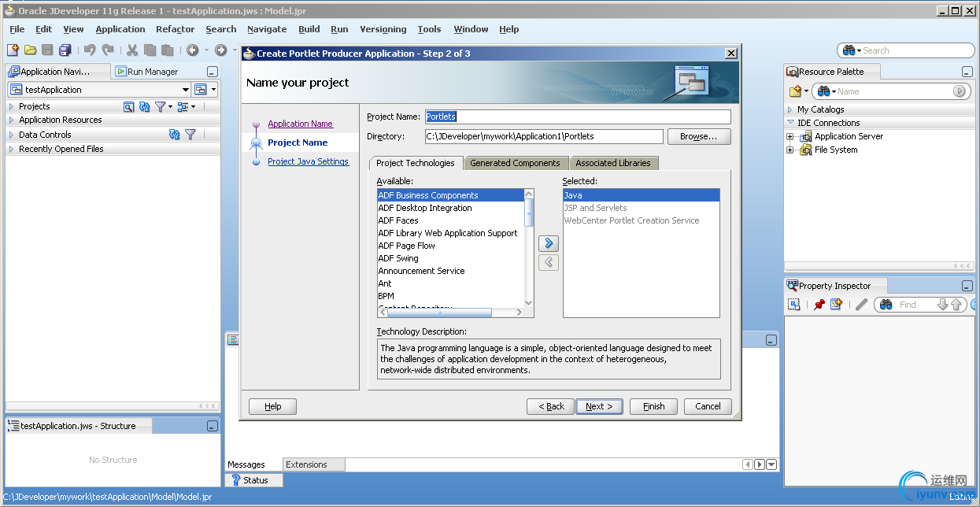This screenshot has width=980, height=507.
Task: Expand the Projects section
Action: 11,106
